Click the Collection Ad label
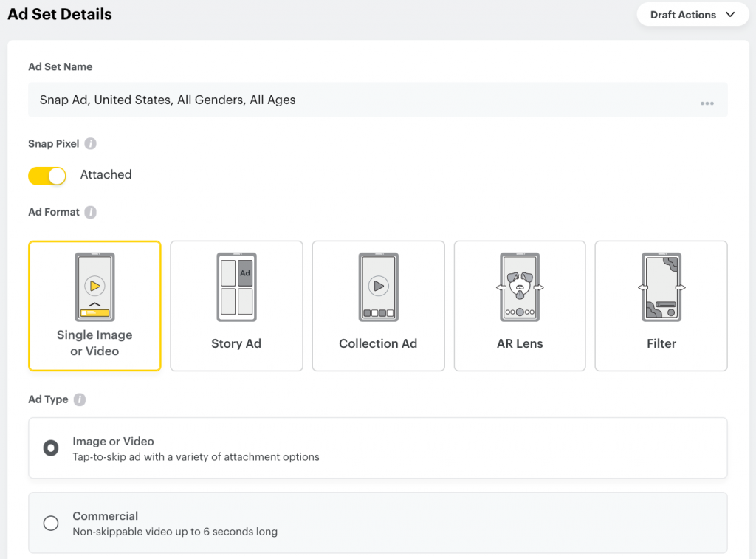The height and width of the screenshot is (559, 756). tap(378, 343)
